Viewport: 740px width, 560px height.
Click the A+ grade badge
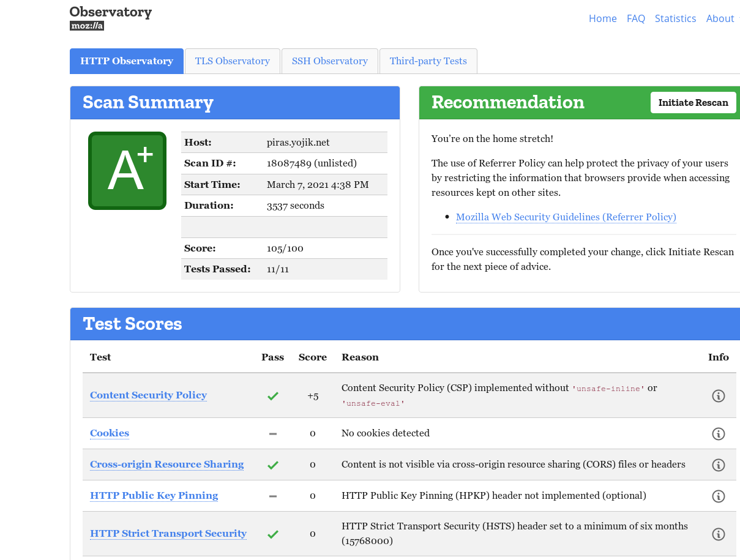point(127,170)
